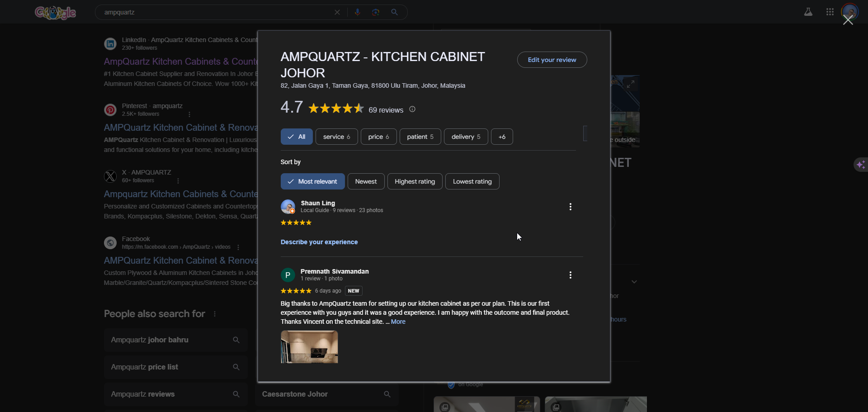Submit search with magnifier icon

tap(395, 12)
